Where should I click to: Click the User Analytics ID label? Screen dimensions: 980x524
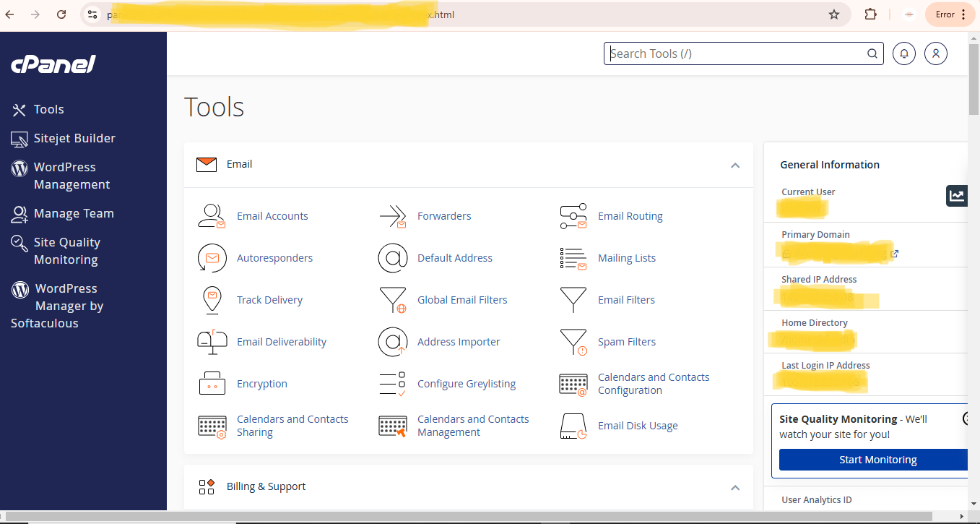click(x=817, y=500)
